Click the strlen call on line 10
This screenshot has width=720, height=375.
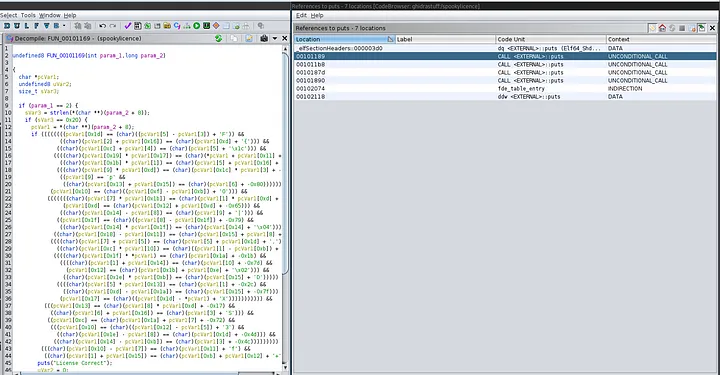click(x=60, y=112)
